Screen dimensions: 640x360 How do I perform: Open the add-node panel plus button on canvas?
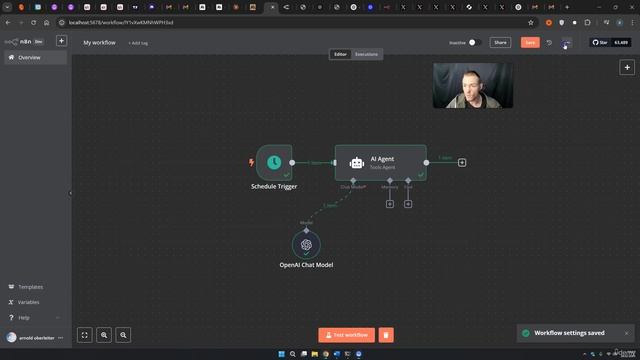tap(627, 67)
